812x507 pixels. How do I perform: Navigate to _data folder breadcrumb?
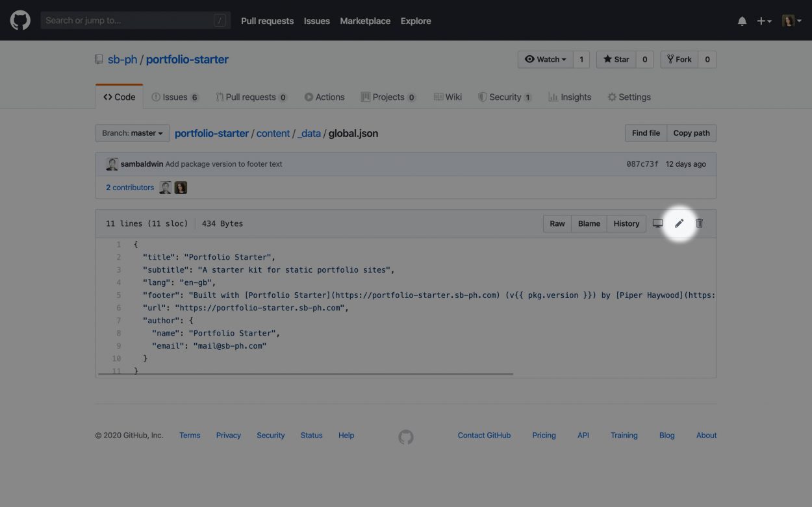(309, 133)
